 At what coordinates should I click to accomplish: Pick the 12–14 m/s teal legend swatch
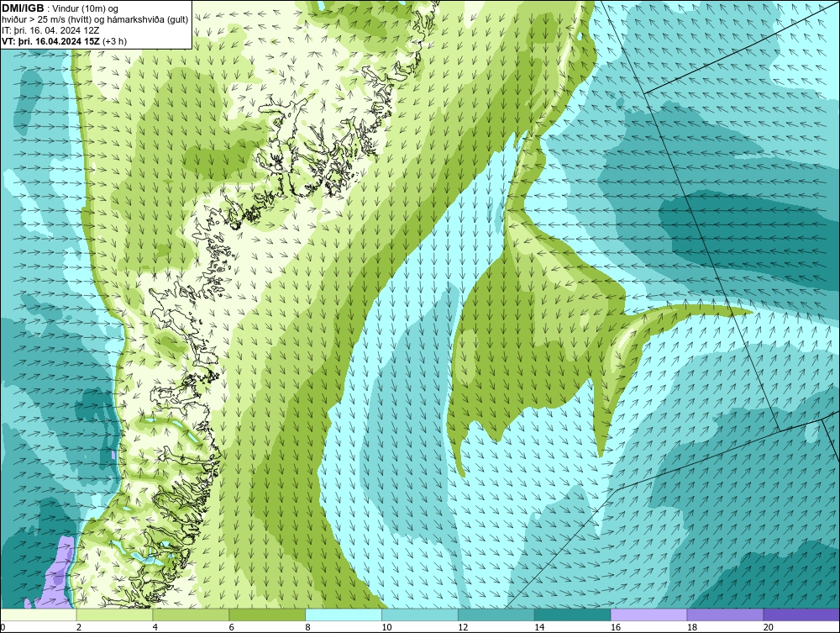[496, 615]
